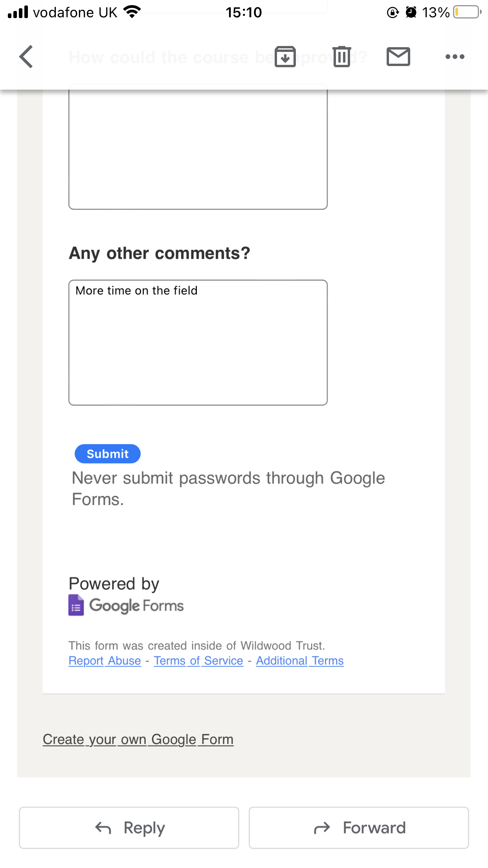Image resolution: width=488 pixels, height=868 pixels.
Task: Tap the 15:10 clock in status bar
Action: coord(244,12)
